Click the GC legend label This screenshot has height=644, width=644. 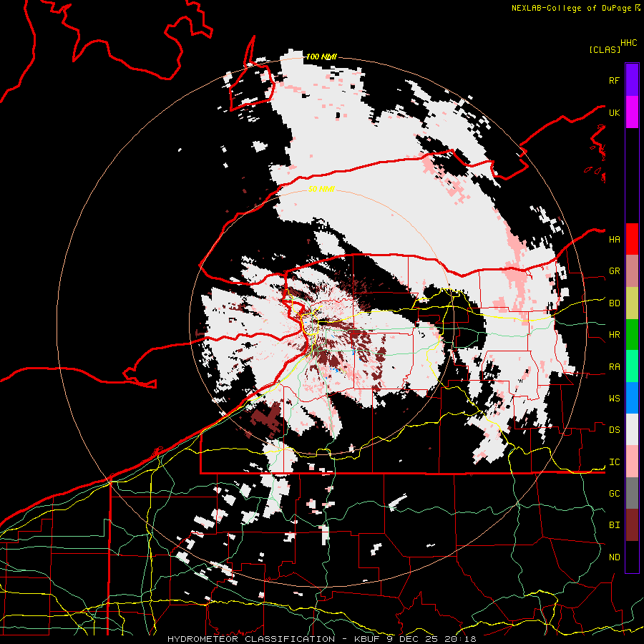point(614,493)
